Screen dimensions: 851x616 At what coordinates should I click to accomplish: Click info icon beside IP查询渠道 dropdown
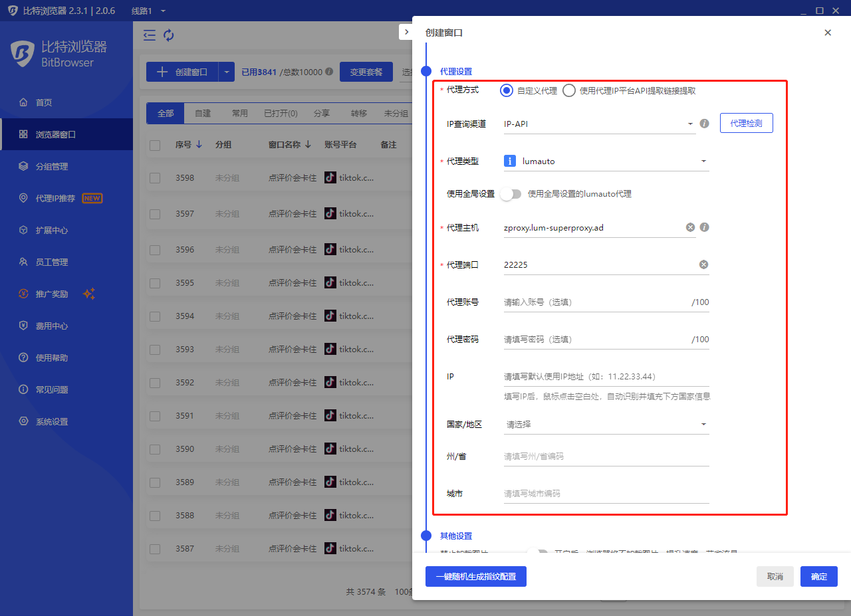705,124
